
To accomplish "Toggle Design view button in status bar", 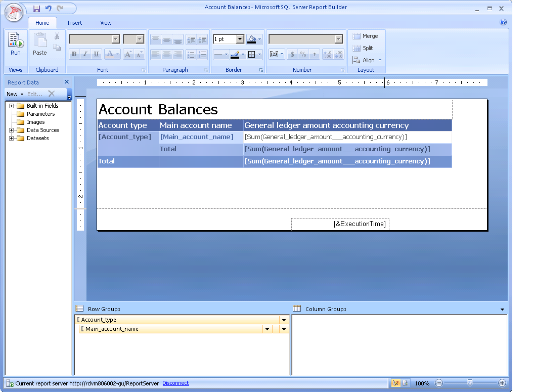I will (x=395, y=383).
